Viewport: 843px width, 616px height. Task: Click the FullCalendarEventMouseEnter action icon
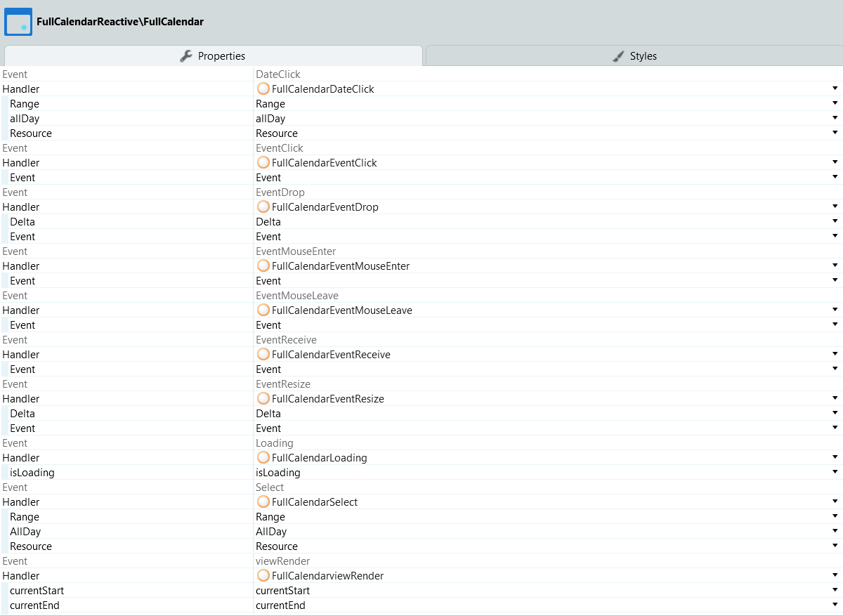[x=263, y=266]
